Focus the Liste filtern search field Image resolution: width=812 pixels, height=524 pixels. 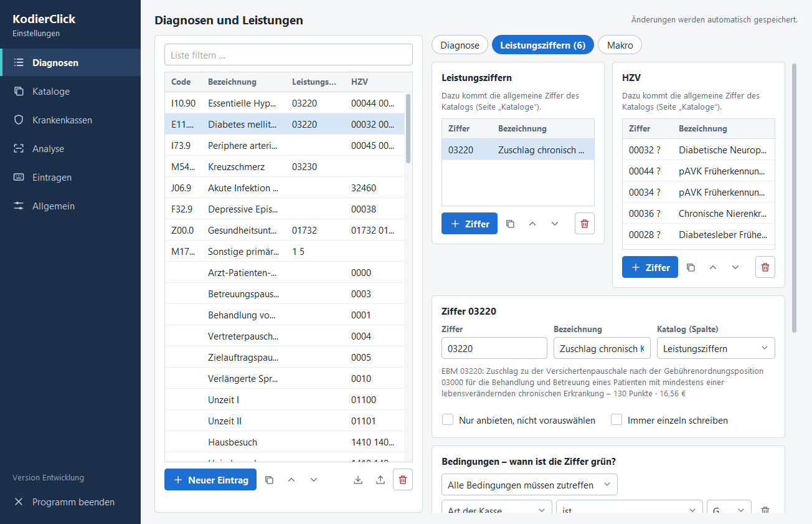(x=288, y=55)
